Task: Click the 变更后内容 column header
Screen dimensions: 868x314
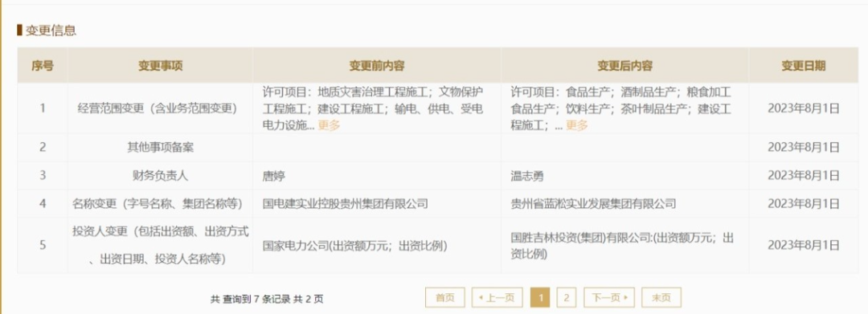Action: coord(624,66)
